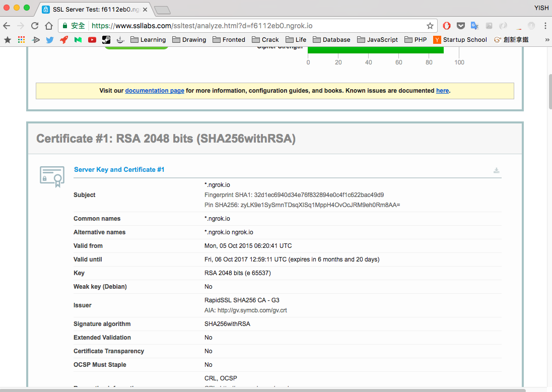Download the server certificate via download icon
Viewport: 552px width, 392px height.
coord(497,170)
